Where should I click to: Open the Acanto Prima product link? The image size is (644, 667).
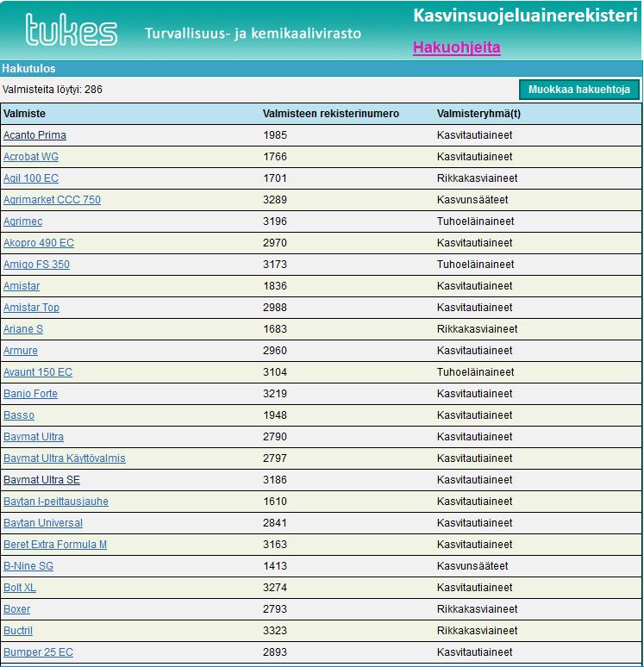[34, 135]
